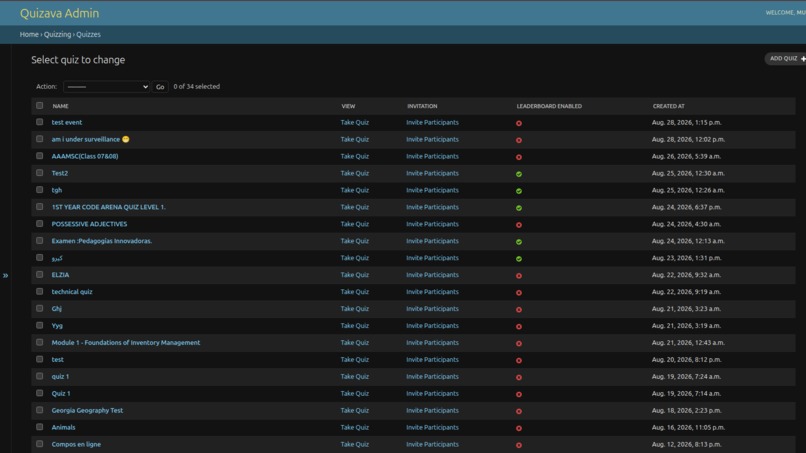Open the 1ST YEAR CODE ARENA QUIZ LEVEL 1 entry
The height and width of the screenshot is (453, 806).
tap(108, 207)
